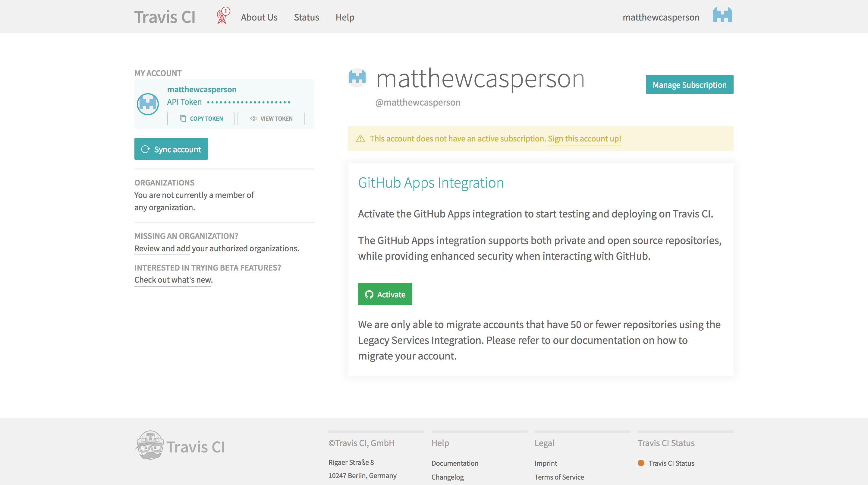868x485 pixels.
Task: Click the 'MY ACCOUNT' section label
Action: coord(158,73)
